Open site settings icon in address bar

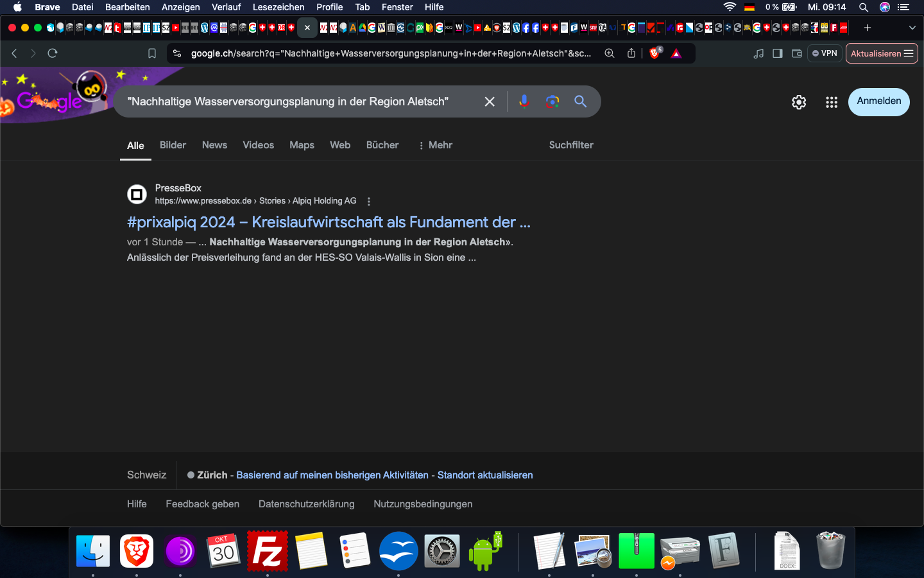177,53
